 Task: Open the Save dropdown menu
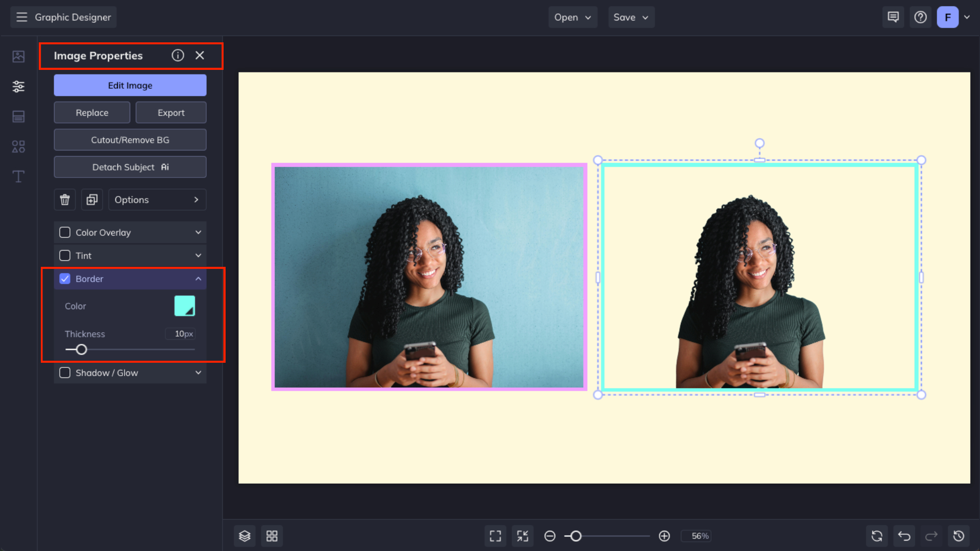[631, 17]
